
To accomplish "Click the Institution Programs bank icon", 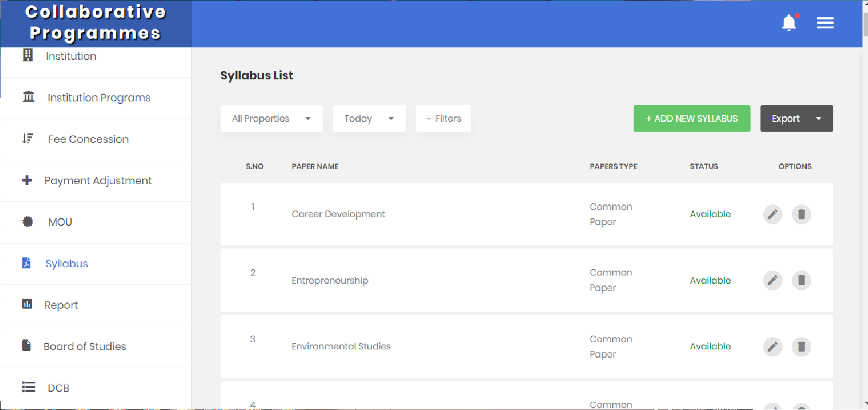I will (29, 97).
